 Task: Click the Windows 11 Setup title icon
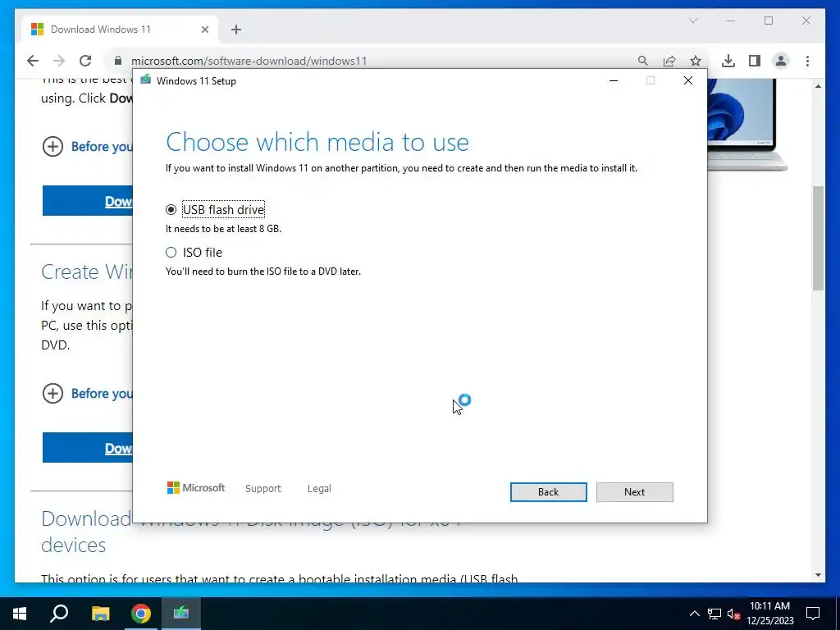click(145, 80)
